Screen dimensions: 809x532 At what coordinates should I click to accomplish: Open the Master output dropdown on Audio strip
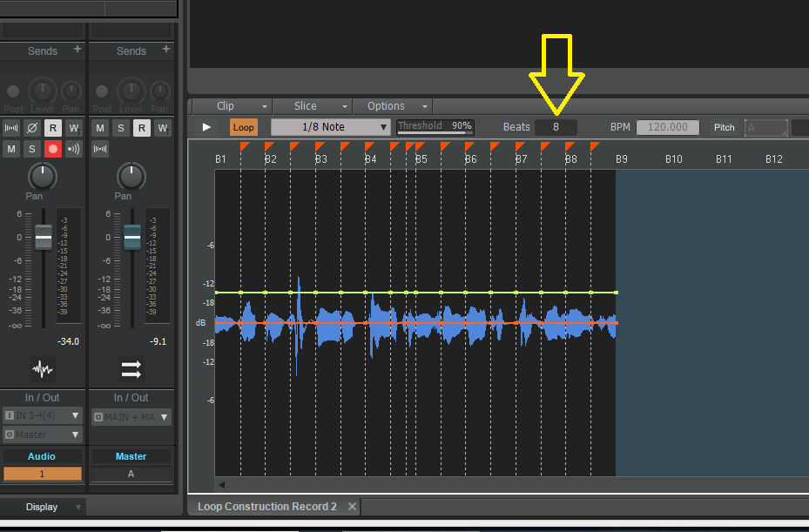click(x=43, y=434)
